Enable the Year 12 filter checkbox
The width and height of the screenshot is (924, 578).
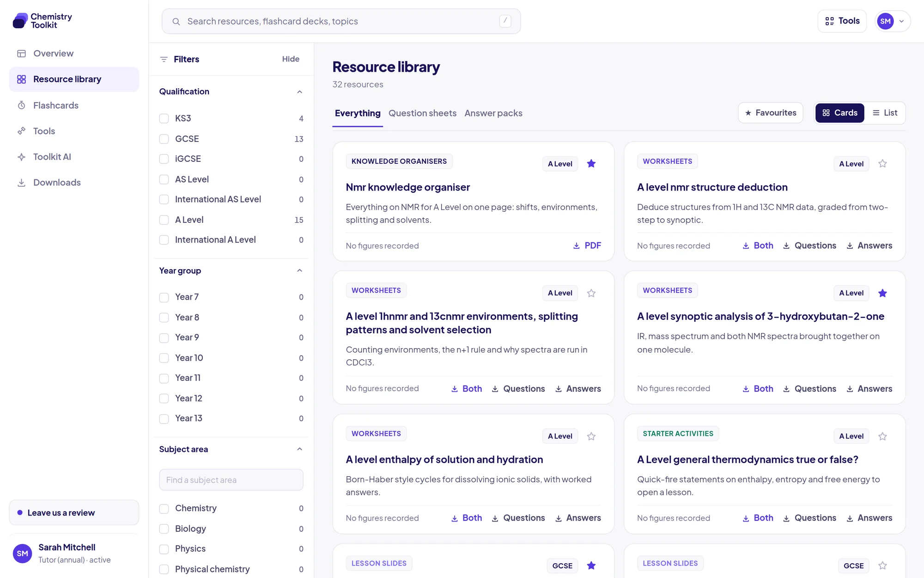tap(164, 399)
